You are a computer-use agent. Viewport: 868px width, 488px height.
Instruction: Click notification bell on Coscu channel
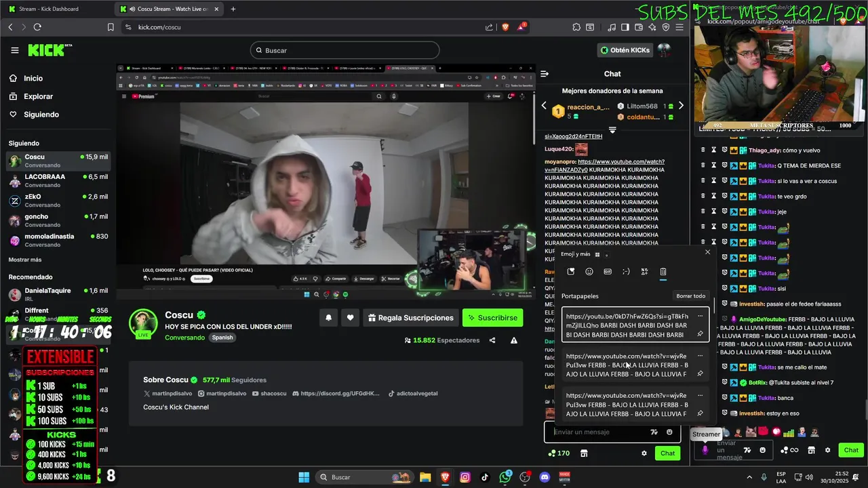329,318
